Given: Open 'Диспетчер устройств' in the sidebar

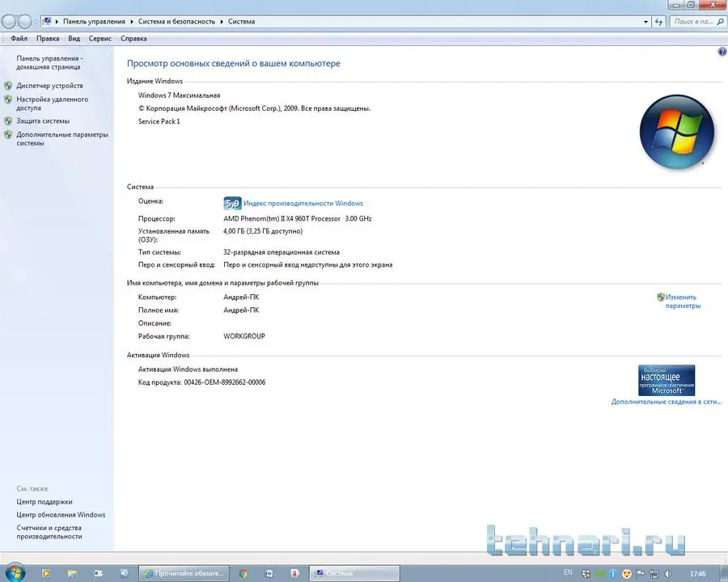Looking at the screenshot, I should coord(49,86).
